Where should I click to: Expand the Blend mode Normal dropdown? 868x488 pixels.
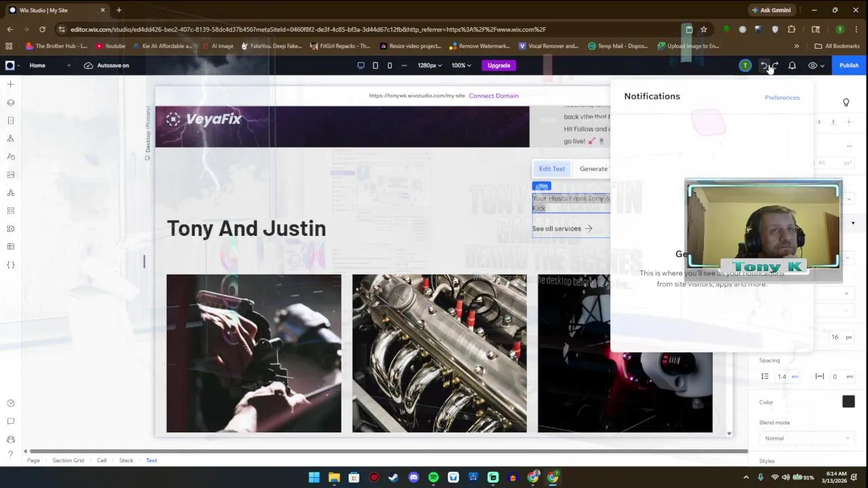(806, 438)
